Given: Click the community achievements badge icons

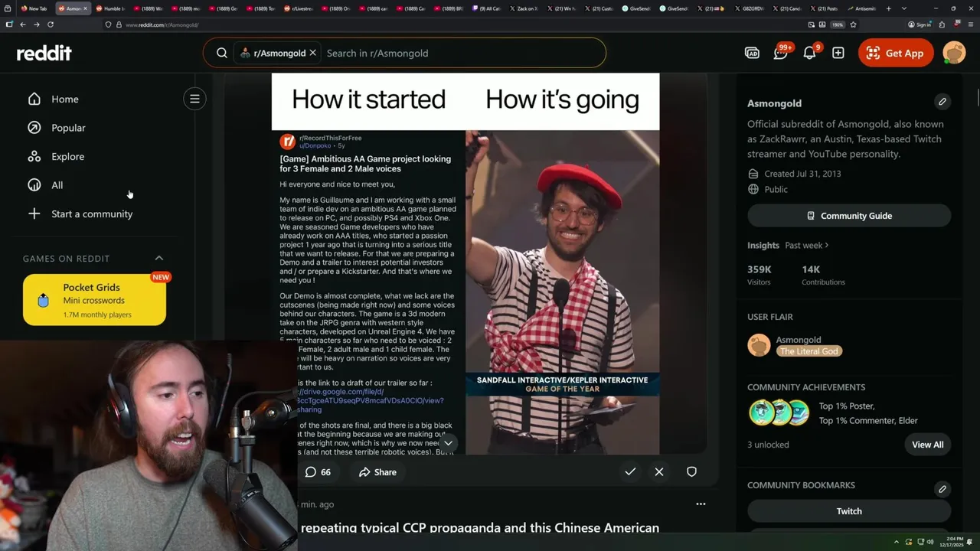Looking at the screenshot, I should (779, 412).
